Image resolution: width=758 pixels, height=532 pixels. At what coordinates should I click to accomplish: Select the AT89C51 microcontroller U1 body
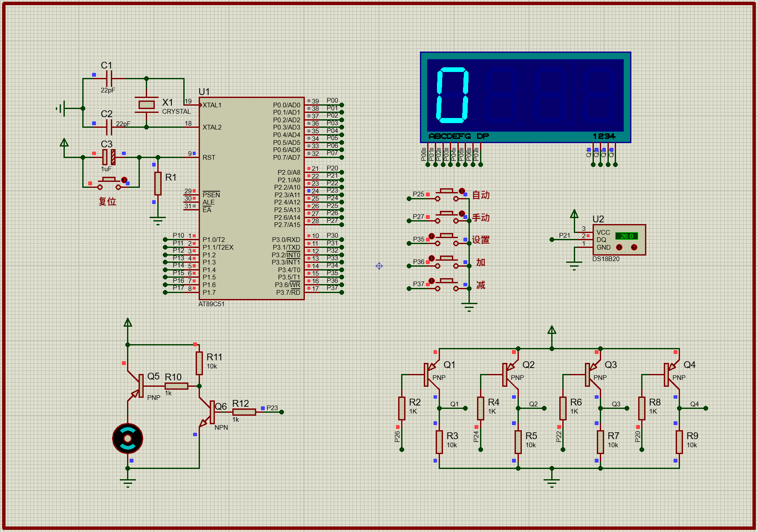[x=252, y=198]
